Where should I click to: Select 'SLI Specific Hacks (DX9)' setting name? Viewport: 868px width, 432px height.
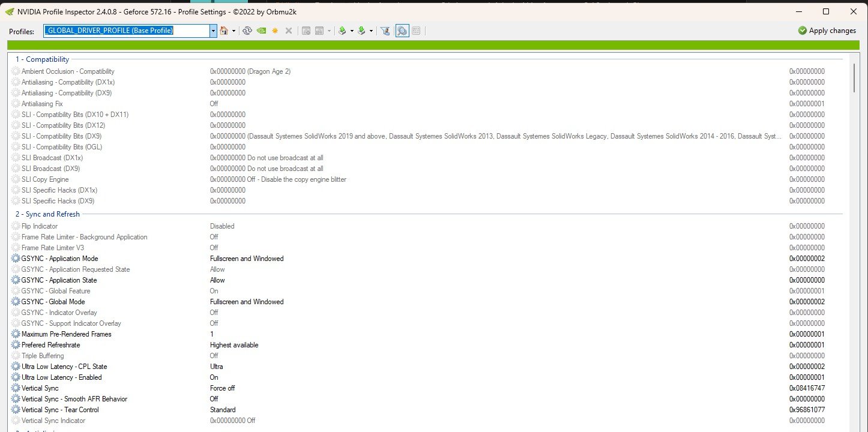point(58,201)
